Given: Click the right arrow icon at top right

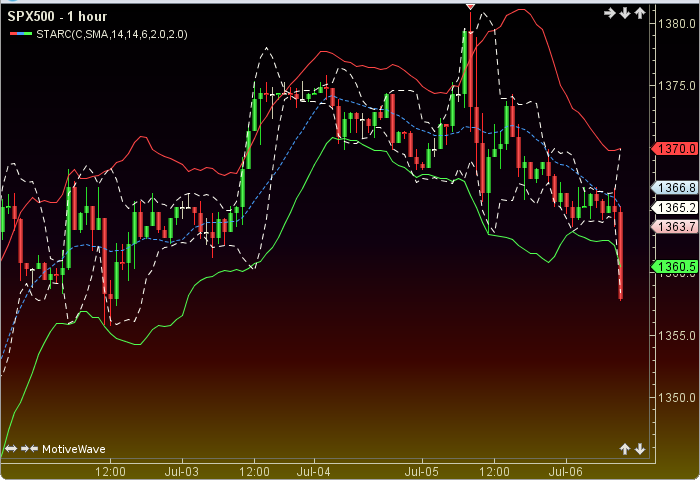Looking at the screenshot, I should 609,13.
